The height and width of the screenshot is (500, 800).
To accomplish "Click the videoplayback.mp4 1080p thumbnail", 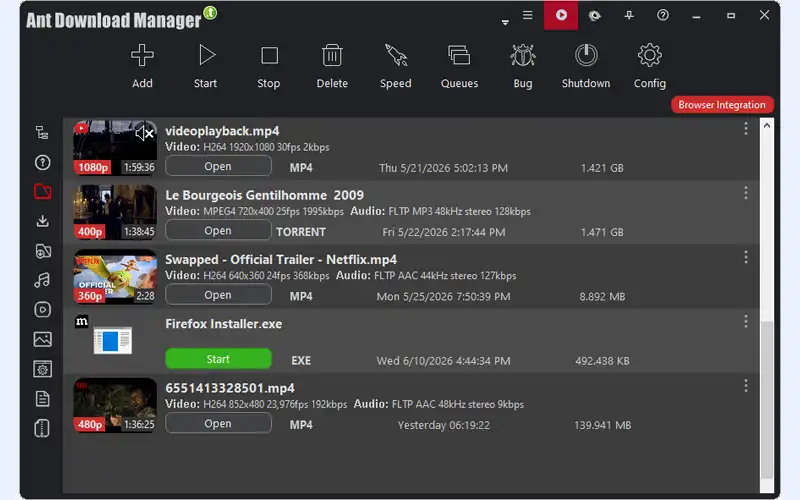I will click(115, 148).
